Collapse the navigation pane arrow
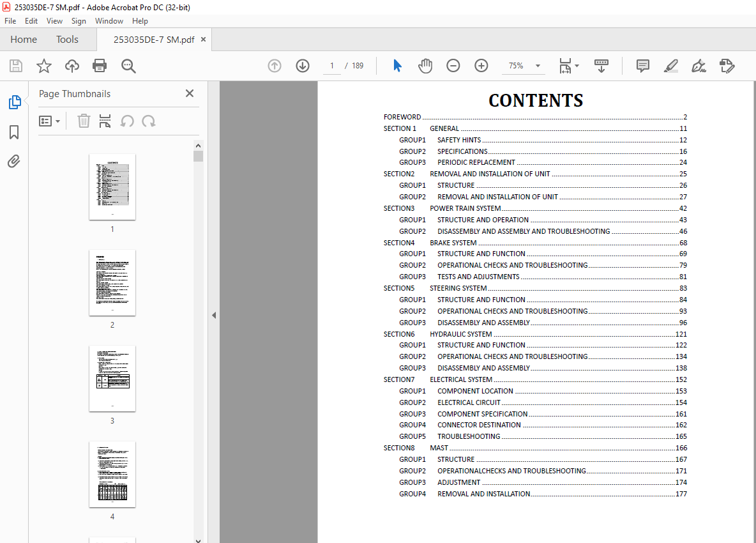Viewport: 756px width, 543px height. [214, 316]
